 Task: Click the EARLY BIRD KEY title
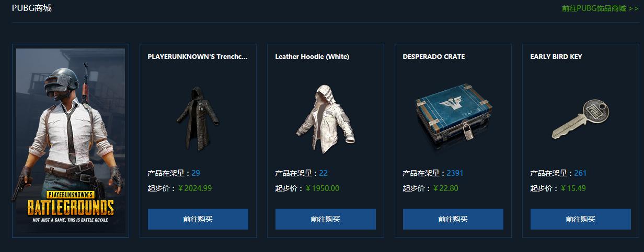[x=556, y=56]
